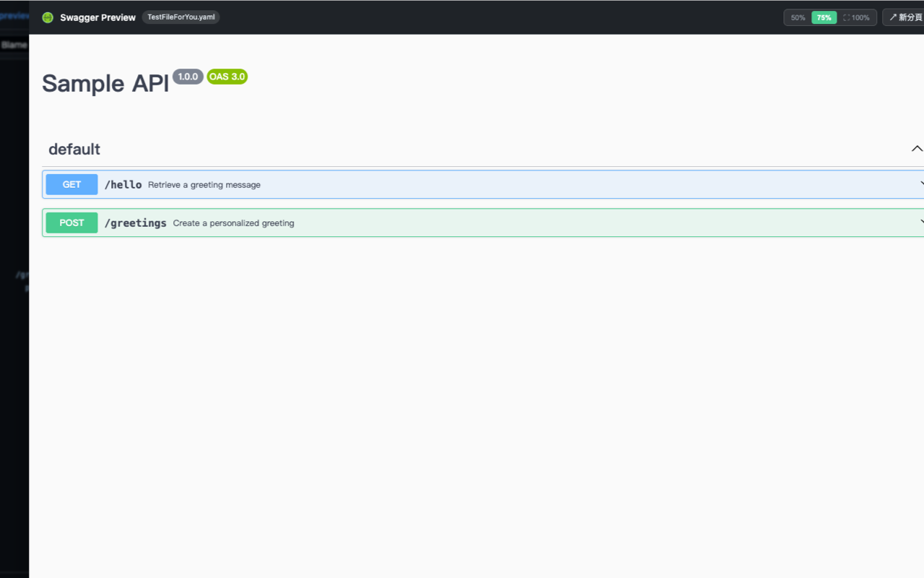
Task: Click the blue GET method badge
Action: (x=71, y=184)
